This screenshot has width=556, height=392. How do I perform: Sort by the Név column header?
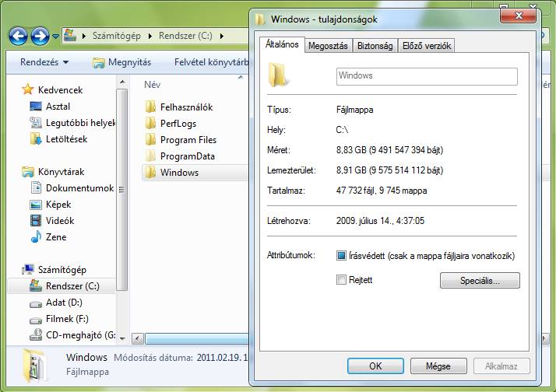152,85
